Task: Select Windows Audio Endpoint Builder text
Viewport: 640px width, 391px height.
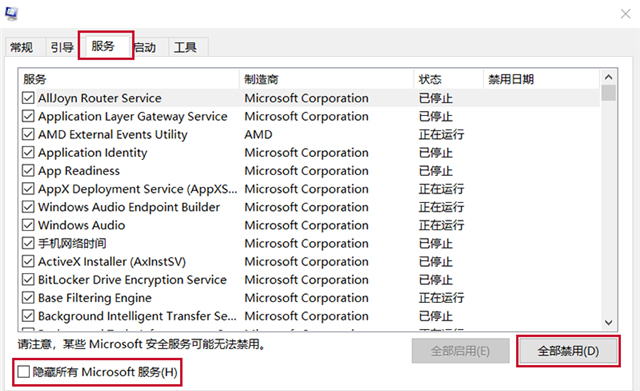Action: 129,207
